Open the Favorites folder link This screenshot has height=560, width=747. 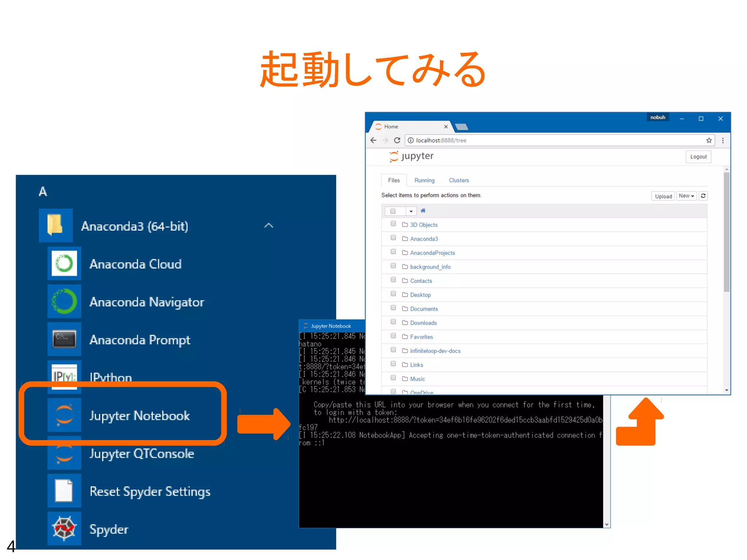[x=422, y=337]
